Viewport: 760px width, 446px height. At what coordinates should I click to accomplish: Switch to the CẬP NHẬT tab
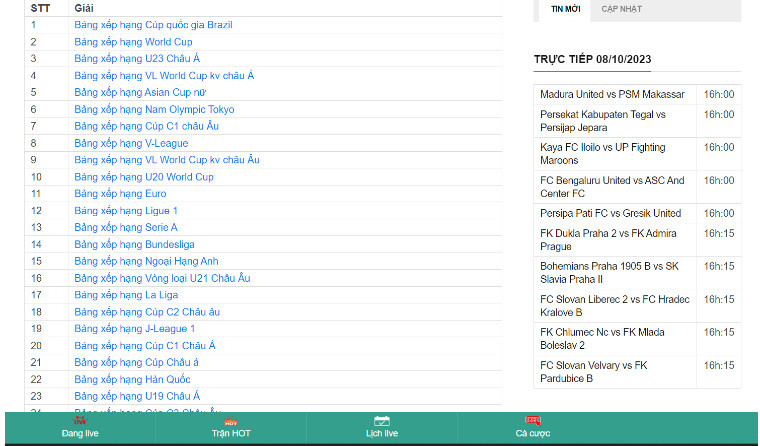coord(621,9)
